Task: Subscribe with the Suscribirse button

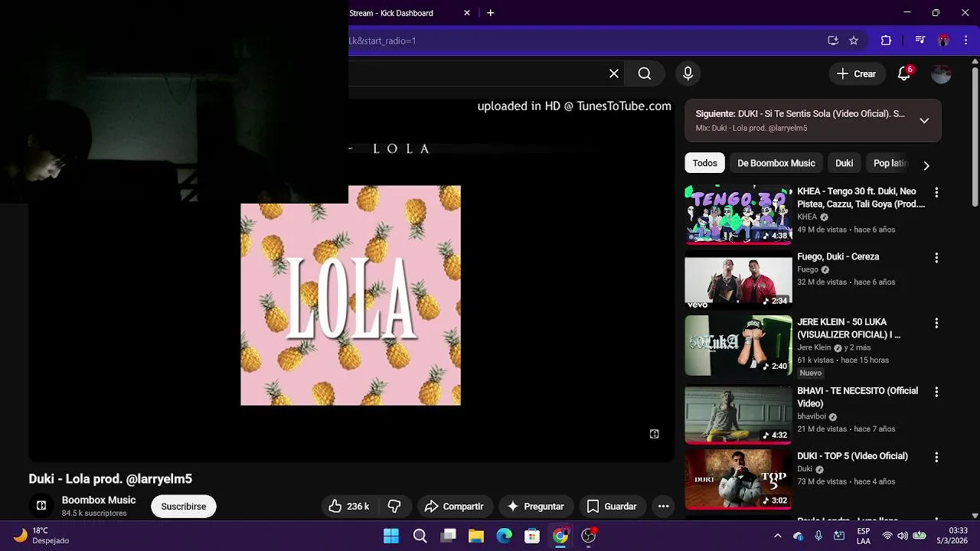Action: tap(184, 507)
